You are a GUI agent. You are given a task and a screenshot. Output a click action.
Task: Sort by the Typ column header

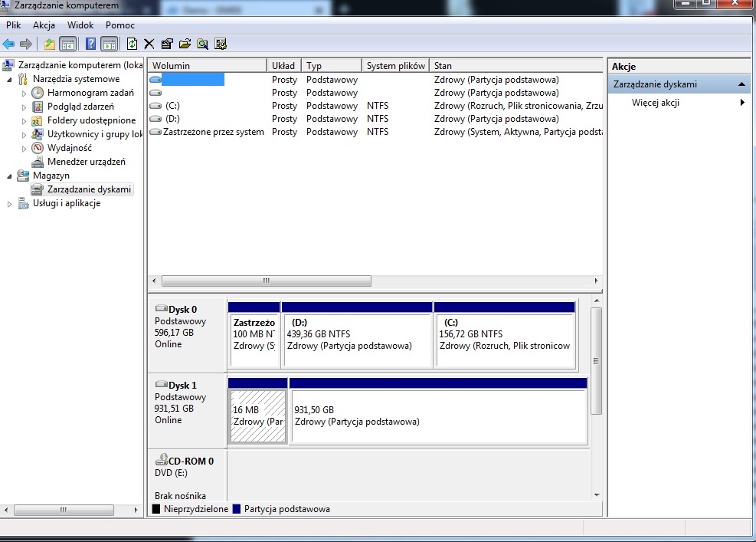coord(331,66)
